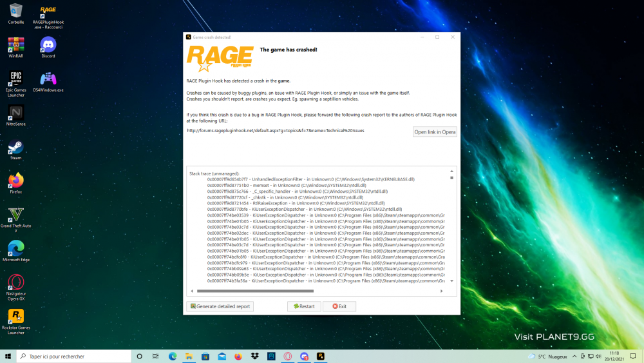The image size is (644, 363).
Task: Select the Steam desktop icon
Action: 15,149
